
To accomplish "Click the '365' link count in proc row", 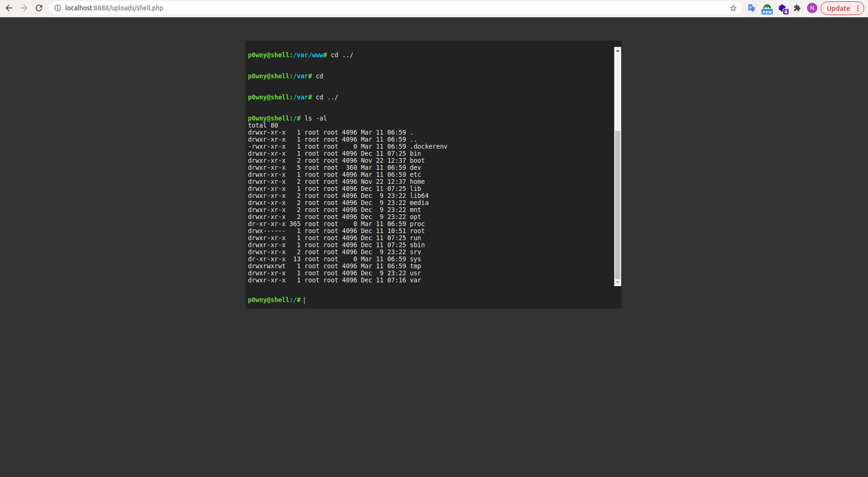I will (295, 224).
